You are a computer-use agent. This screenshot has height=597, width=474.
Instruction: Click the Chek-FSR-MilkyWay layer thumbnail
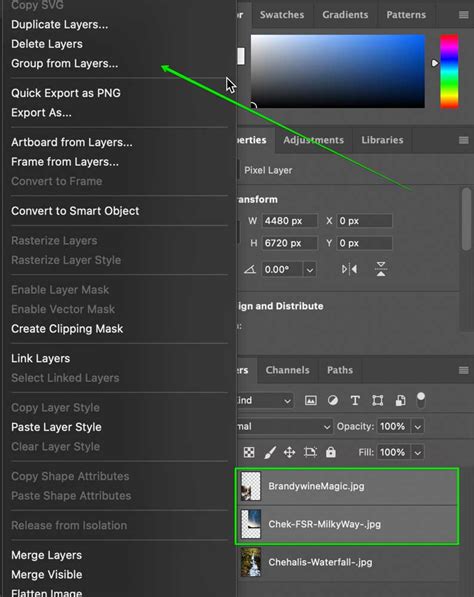tap(251, 524)
